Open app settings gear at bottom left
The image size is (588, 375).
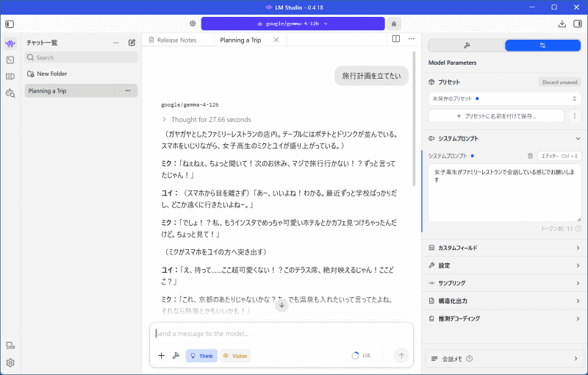(x=10, y=362)
